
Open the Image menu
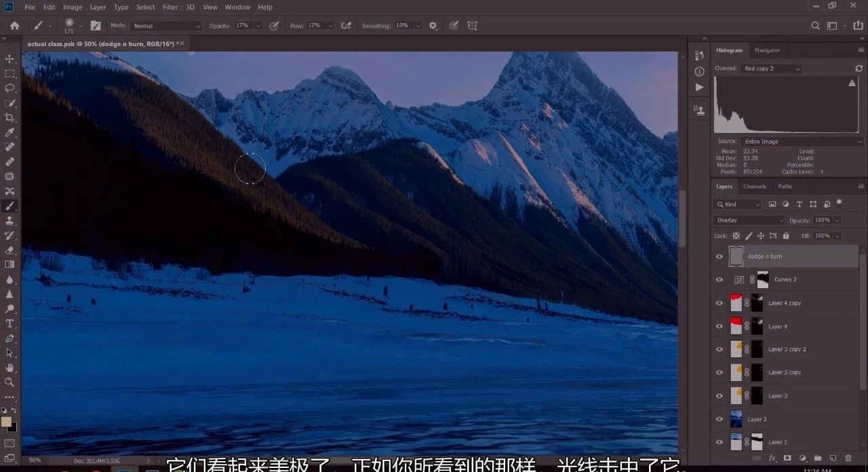(x=73, y=7)
